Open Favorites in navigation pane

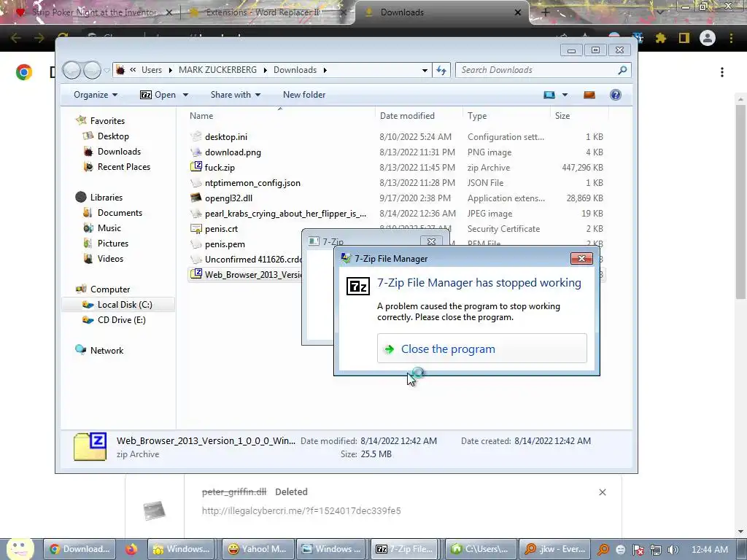[x=108, y=121]
